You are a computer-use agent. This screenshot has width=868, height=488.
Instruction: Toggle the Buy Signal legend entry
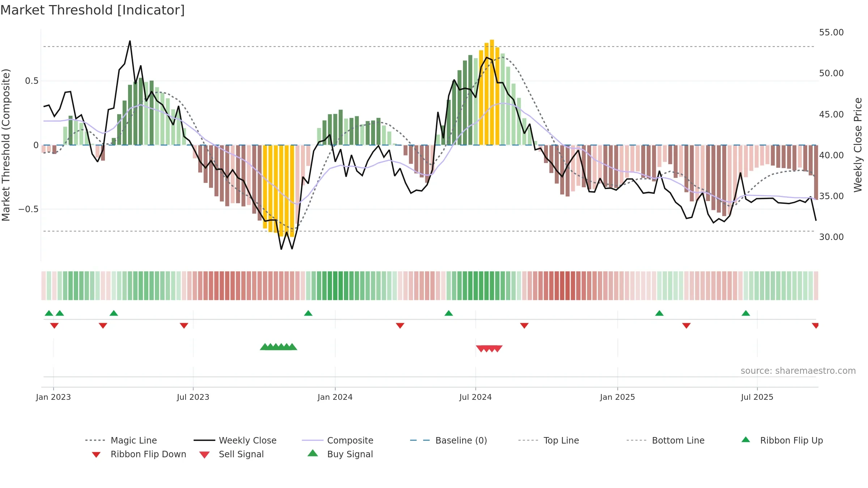point(340,454)
